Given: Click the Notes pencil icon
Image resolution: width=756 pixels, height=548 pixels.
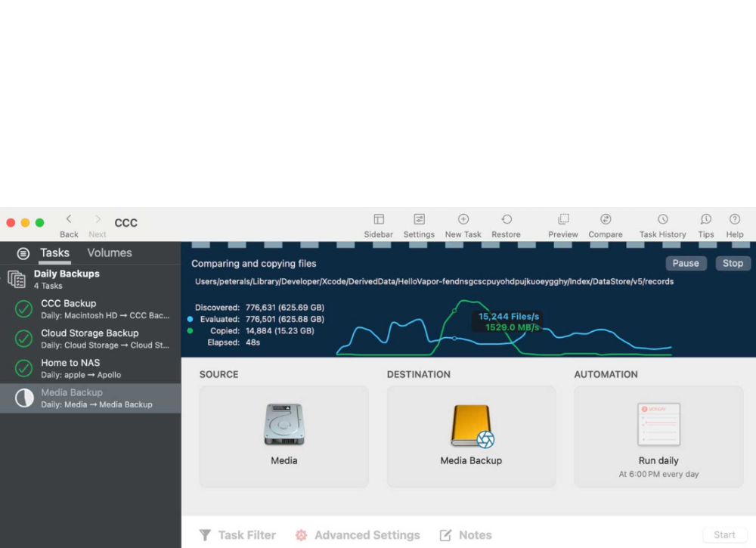Looking at the screenshot, I should [445, 535].
